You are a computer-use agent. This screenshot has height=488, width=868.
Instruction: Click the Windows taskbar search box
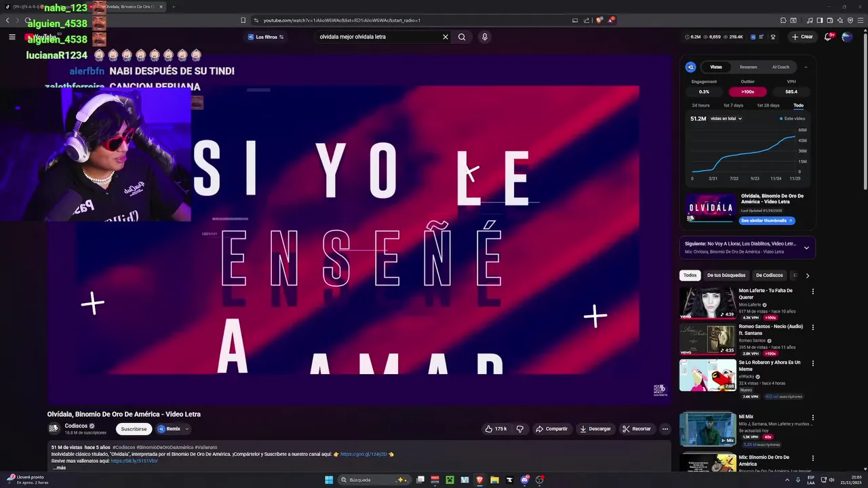375,480
